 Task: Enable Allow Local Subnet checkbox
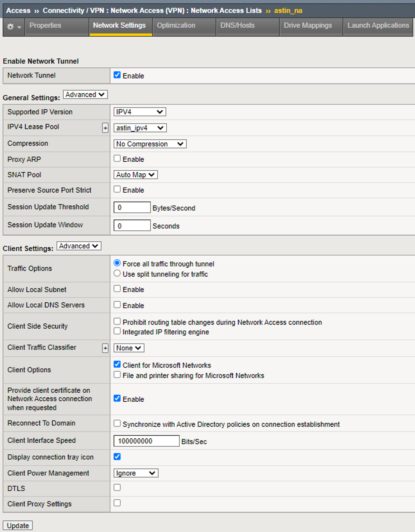coord(117,289)
